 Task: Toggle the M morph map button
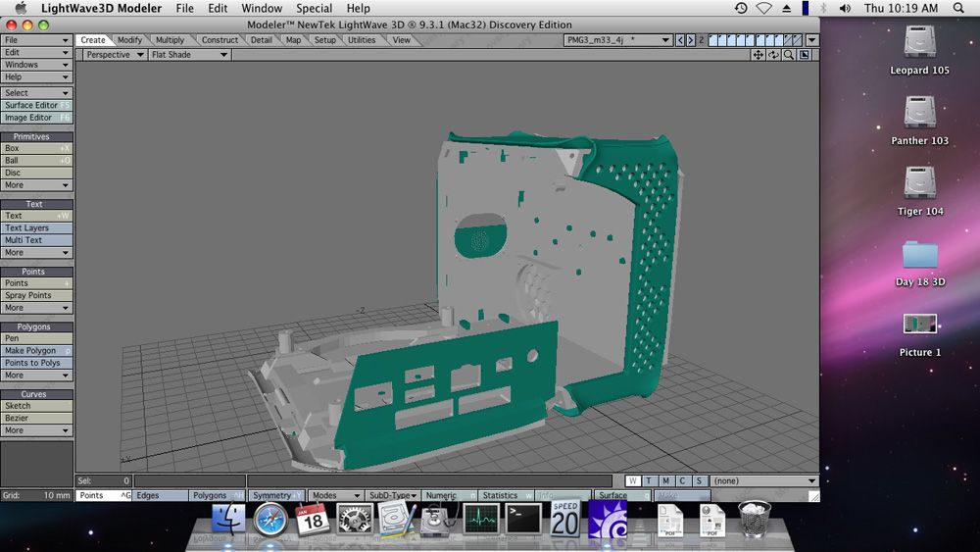[665, 480]
